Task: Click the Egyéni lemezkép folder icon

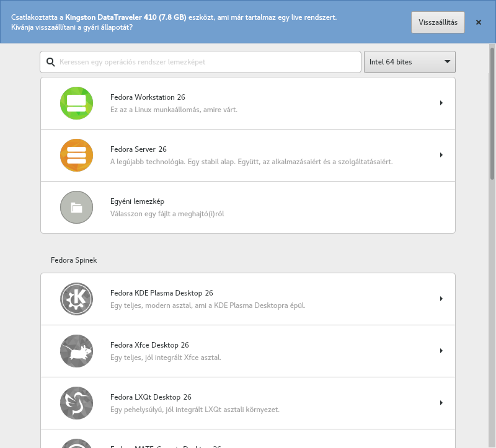Action: [x=76, y=208]
